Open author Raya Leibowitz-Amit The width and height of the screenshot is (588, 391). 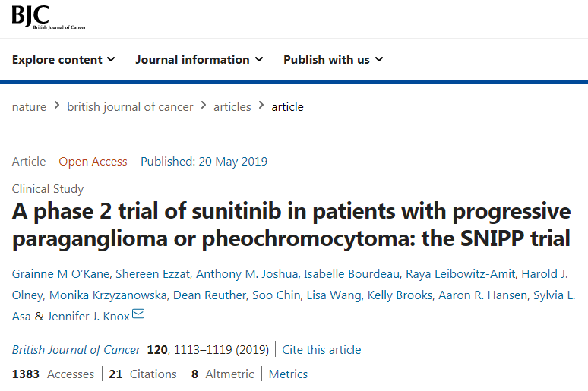pyautogui.click(x=460, y=274)
